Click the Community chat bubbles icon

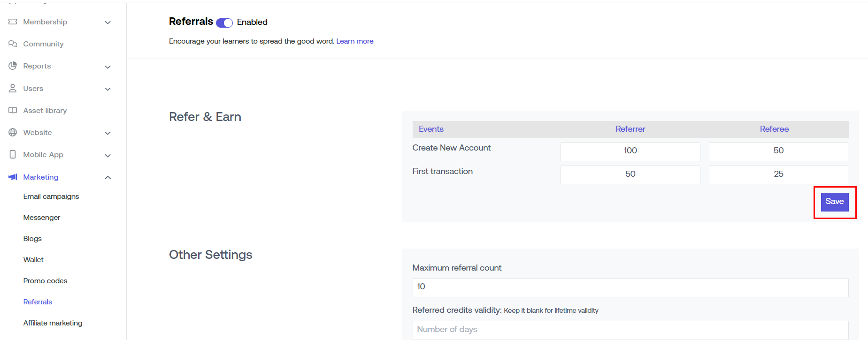(x=13, y=44)
